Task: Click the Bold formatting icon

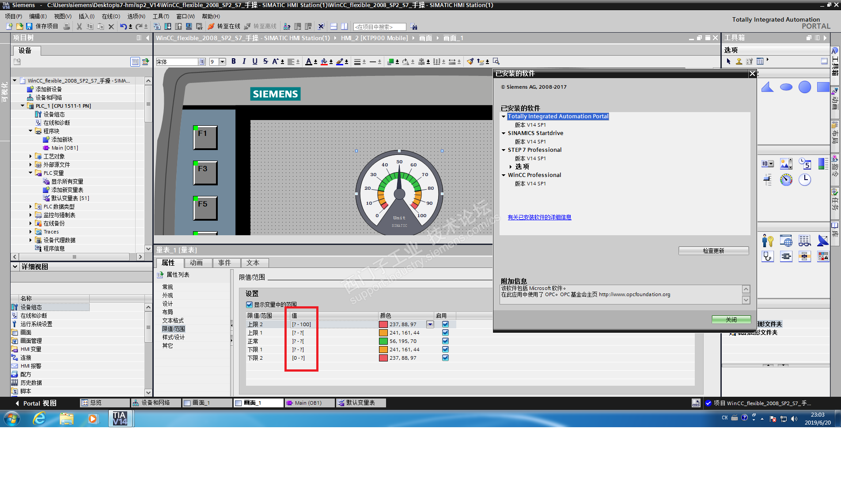Action: pyautogui.click(x=234, y=61)
